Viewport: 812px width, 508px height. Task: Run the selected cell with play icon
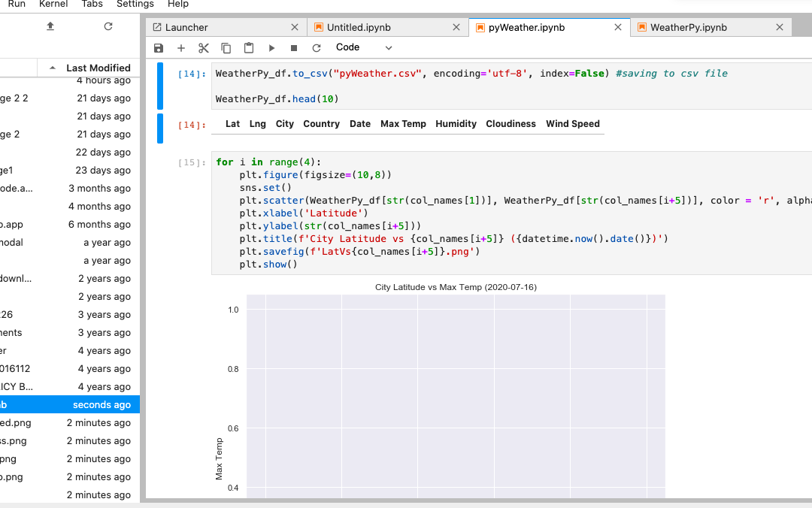(x=271, y=48)
